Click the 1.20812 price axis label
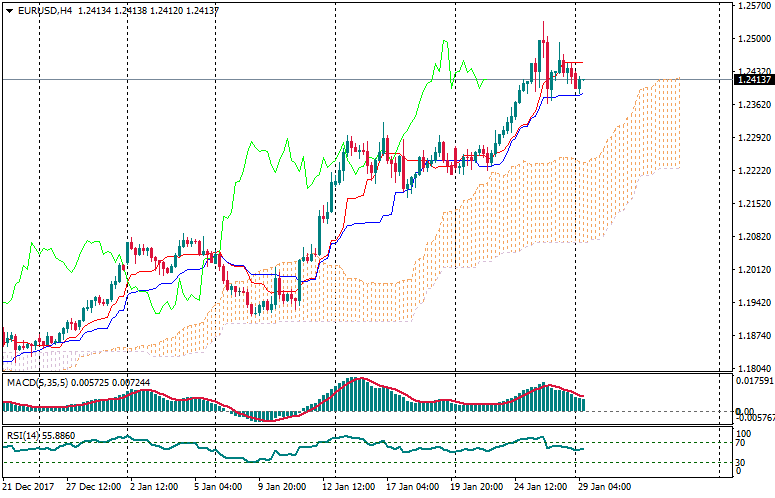 [x=754, y=237]
